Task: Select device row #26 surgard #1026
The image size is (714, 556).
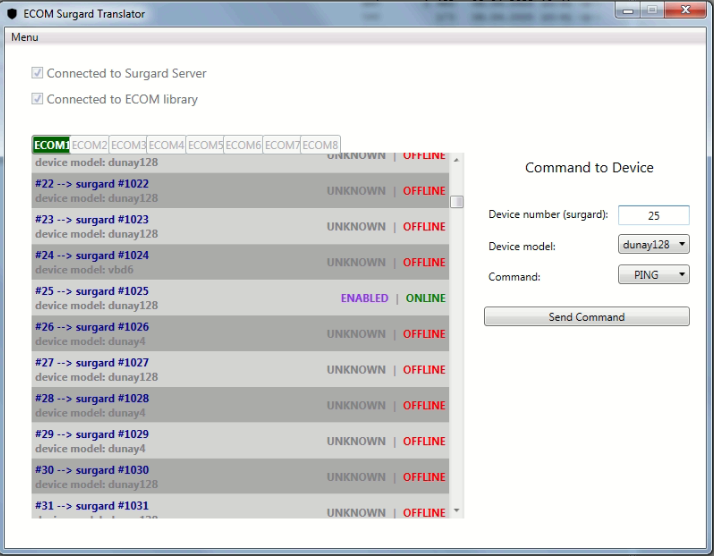Action: click(x=240, y=334)
